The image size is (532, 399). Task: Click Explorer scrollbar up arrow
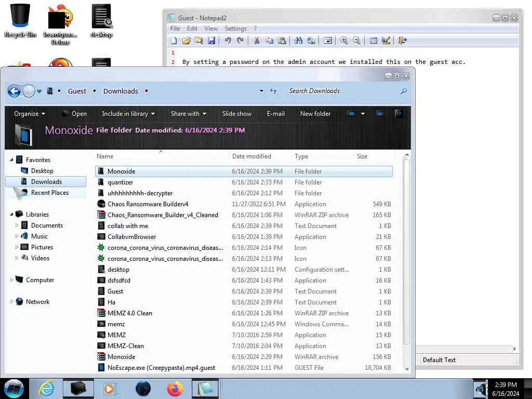pos(407,155)
